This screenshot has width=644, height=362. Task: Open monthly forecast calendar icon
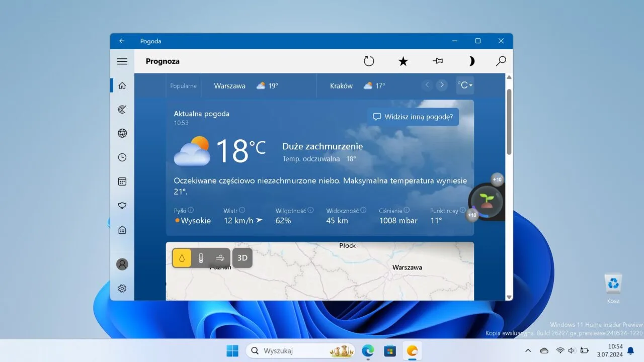point(122,181)
